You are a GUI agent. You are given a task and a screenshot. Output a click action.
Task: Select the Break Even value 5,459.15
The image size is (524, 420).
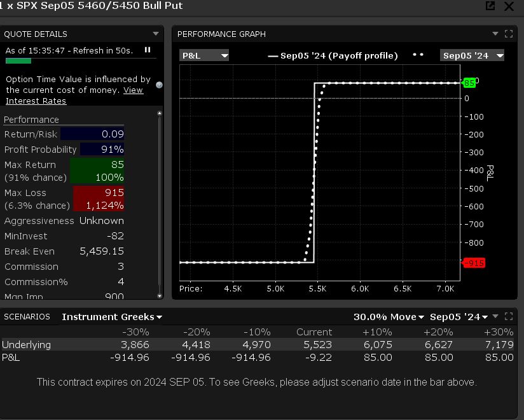tap(102, 251)
